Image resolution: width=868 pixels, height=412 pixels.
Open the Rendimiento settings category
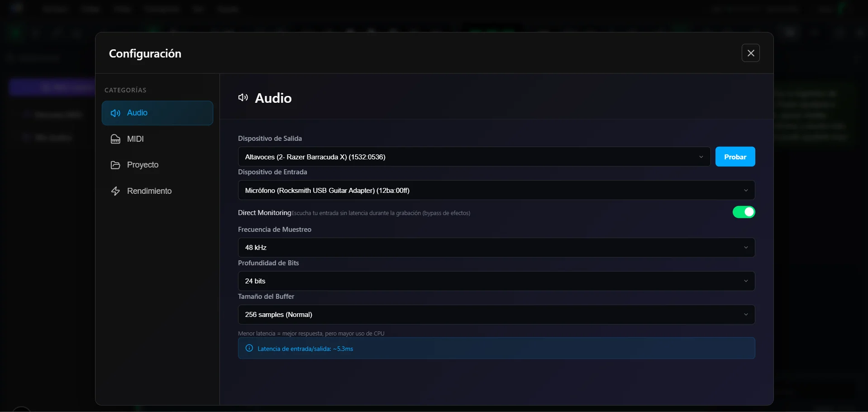pyautogui.click(x=149, y=191)
